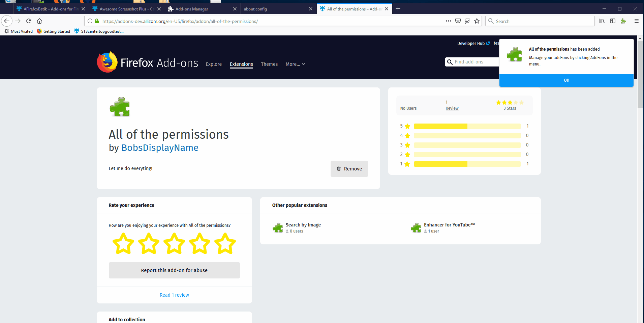Rate the add-on five stars
The image size is (644, 323).
225,243
